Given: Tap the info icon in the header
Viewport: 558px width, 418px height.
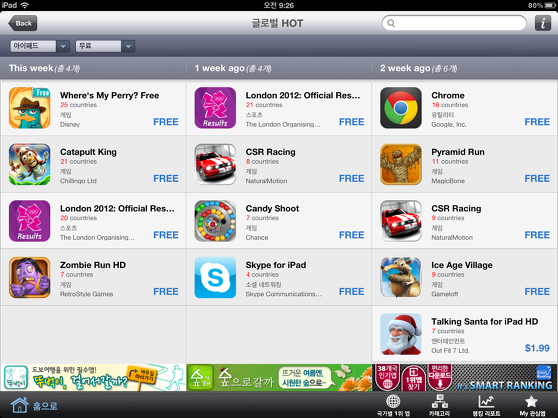Looking at the screenshot, I should [543, 23].
